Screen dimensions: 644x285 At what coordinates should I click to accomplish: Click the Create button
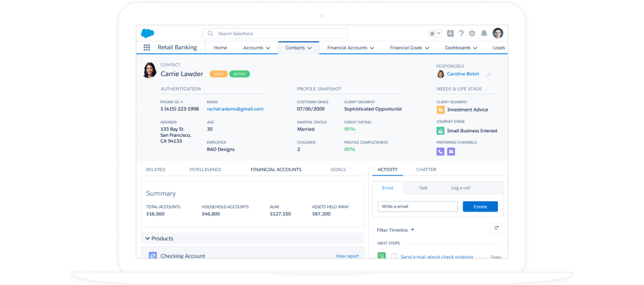[480, 206]
